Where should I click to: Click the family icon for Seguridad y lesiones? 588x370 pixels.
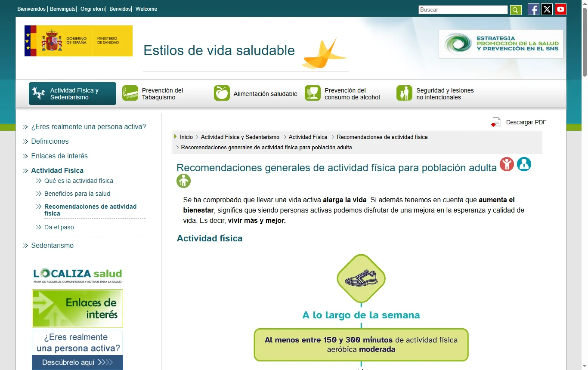(404, 93)
